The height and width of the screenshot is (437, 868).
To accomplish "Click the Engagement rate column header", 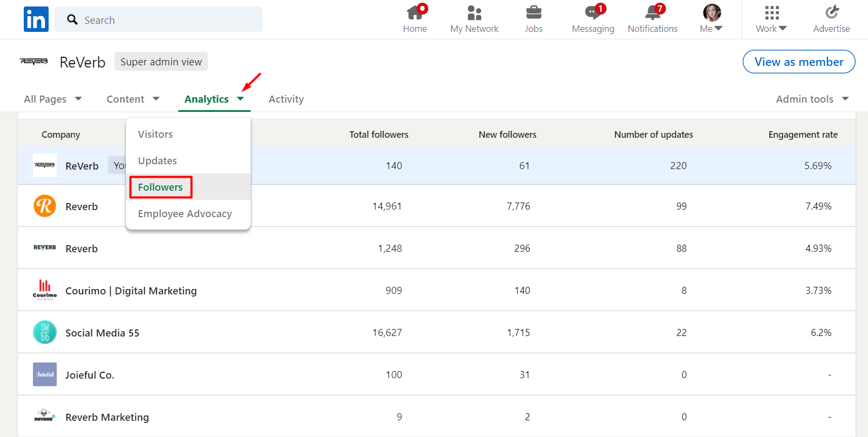I will click(803, 135).
